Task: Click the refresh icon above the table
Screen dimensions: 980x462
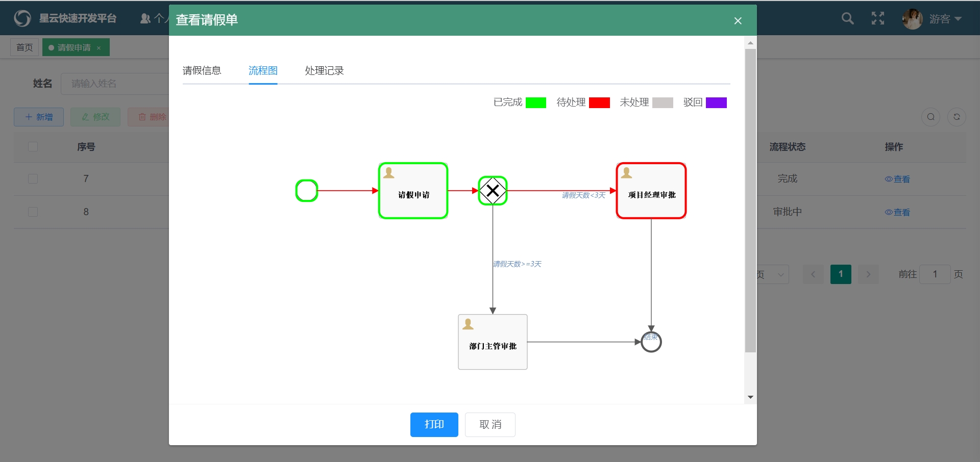Action: pos(957,117)
